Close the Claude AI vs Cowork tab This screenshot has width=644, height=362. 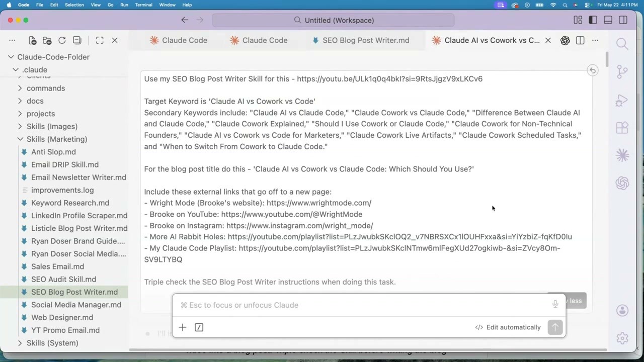tap(548, 40)
